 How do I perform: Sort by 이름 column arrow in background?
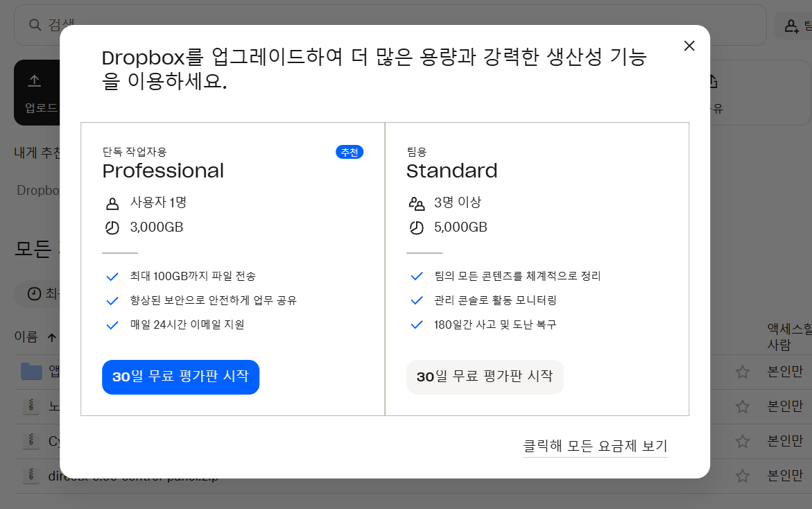[x=52, y=338]
